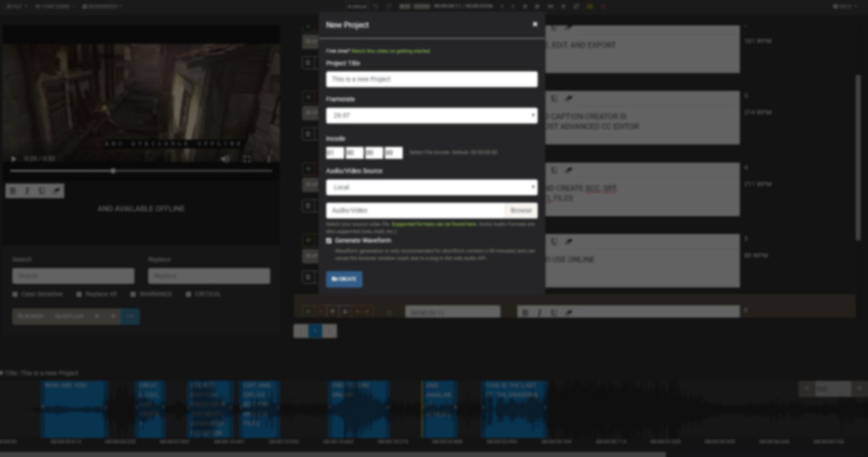868x457 pixels.
Task: Go to page 1 in the caption pagination
Action: 315,331
